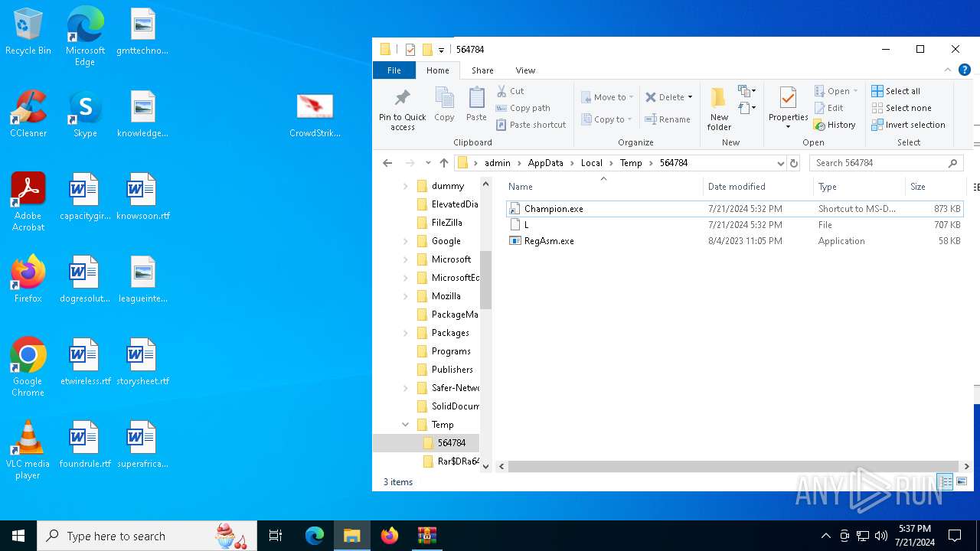Open VLC media player desktop icon

pos(28,450)
